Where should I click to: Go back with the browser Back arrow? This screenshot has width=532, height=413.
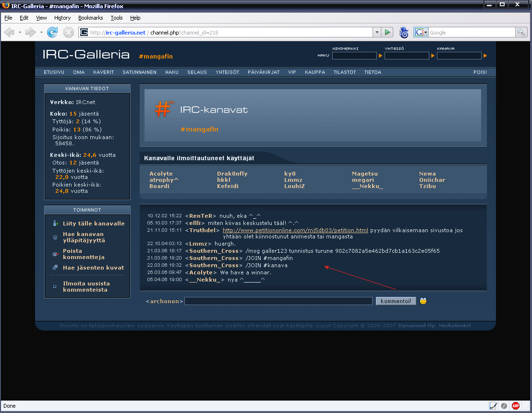[x=10, y=33]
